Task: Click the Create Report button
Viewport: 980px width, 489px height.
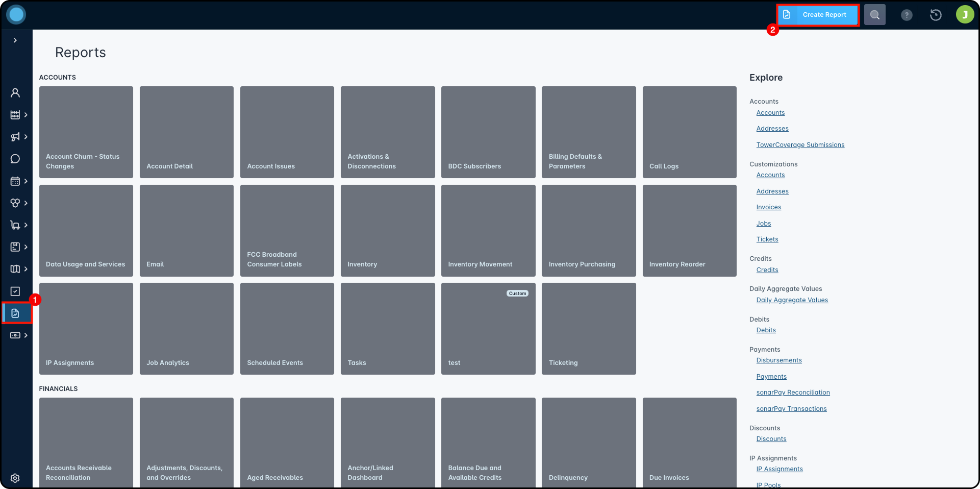Action: (x=818, y=15)
